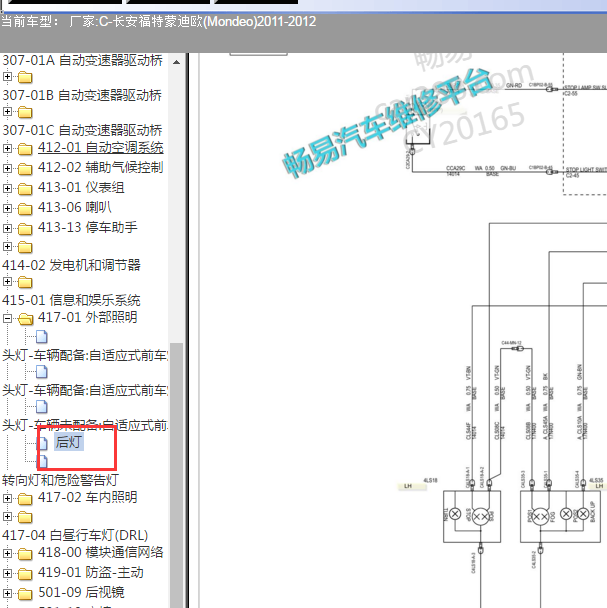Select the 307-01C 自动变速器驱动桥 label
The width and height of the screenshot is (607, 608).
pyautogui.click(x=82, y=130)
